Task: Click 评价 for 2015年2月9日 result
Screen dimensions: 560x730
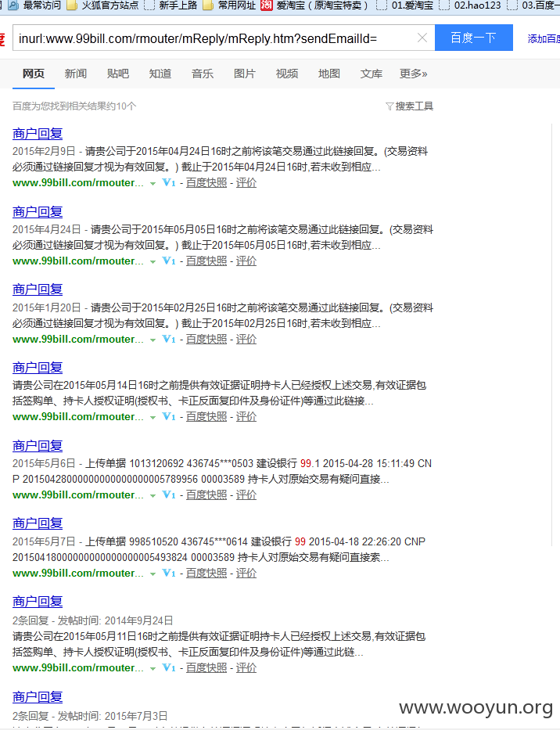Action: pos(246,182)
